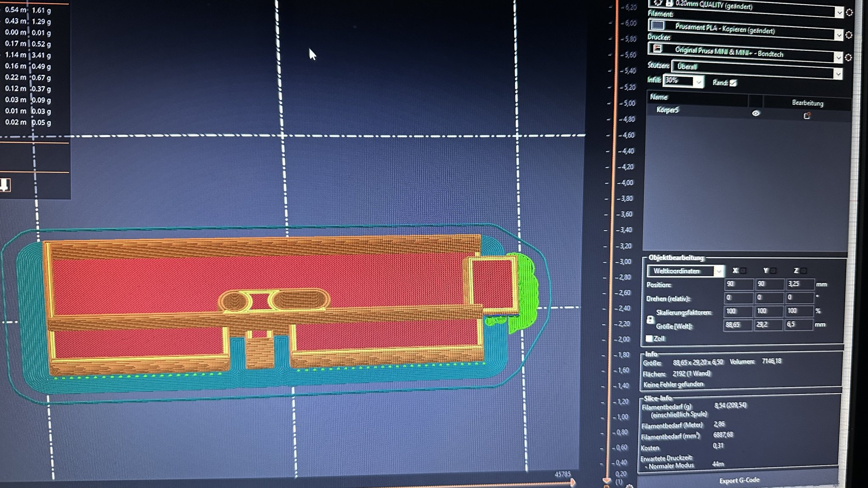This screenshot has height=488, width=868.
Task: Expand the Filament preset dropdown
Action: [x=838, y=35]
